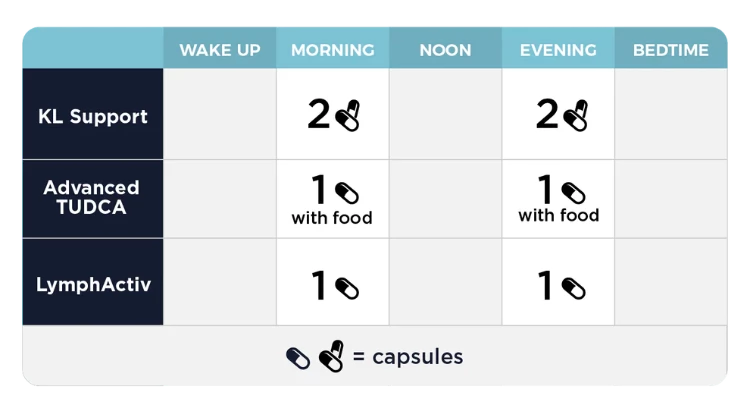750x405 pixels.
Task: Click the KL Support row label
Action: [x=92, y=116]
